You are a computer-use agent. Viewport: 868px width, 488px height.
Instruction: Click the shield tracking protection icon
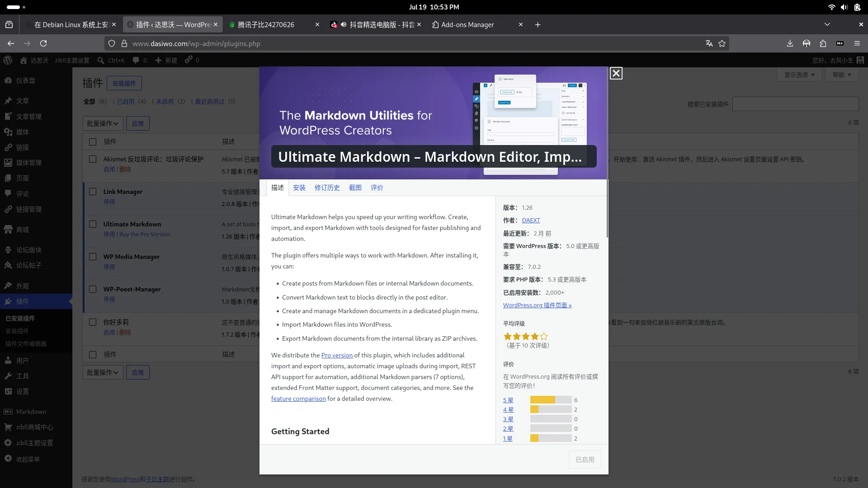tap(112, 43)
